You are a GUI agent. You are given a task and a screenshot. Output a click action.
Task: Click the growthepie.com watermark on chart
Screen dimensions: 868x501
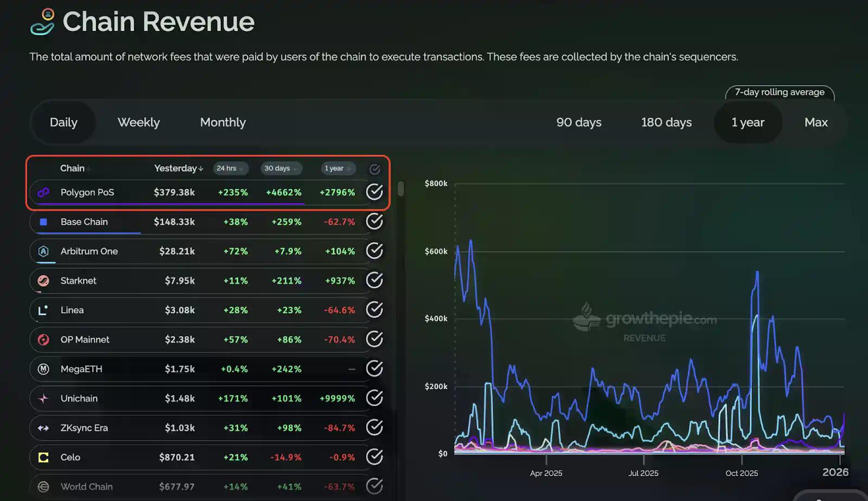[646, 319]
